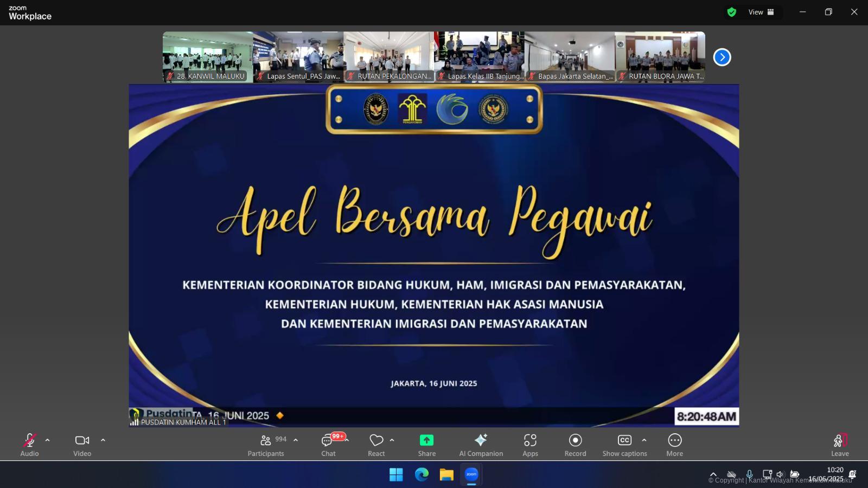
Task: Start recording with Record button
Action: (x=576, y=445)
